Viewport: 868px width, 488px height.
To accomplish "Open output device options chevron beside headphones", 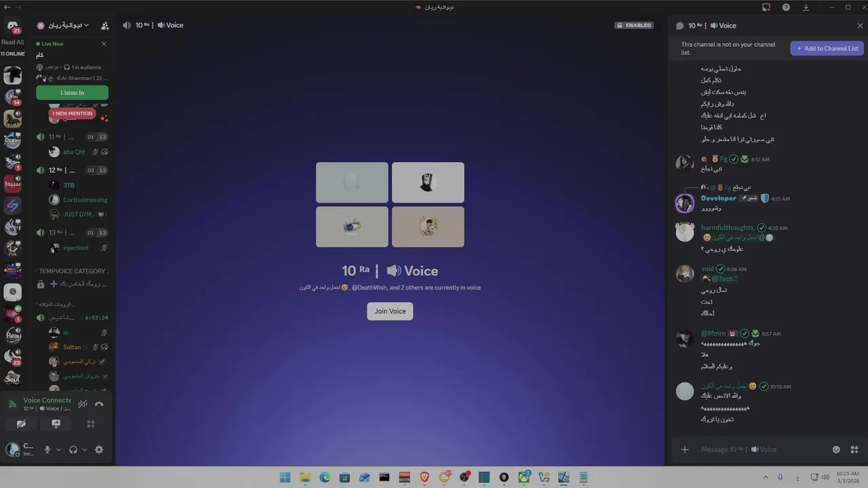I will coord(84,449).
